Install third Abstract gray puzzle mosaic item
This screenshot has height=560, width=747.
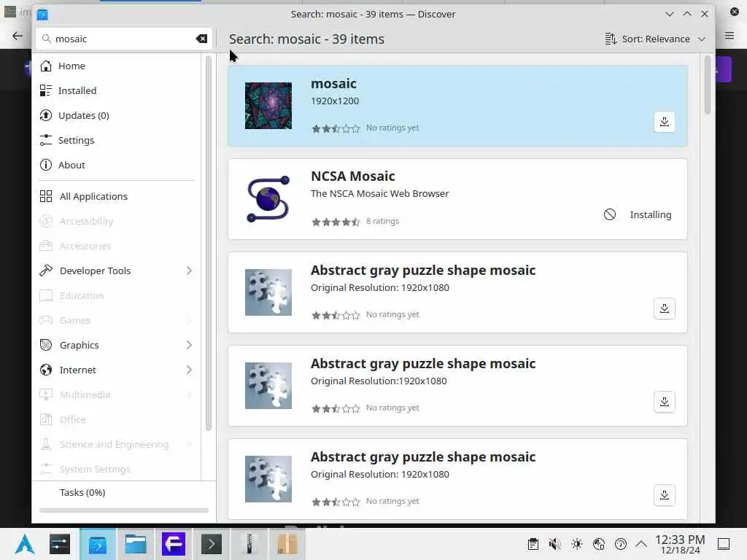point(664,495)
